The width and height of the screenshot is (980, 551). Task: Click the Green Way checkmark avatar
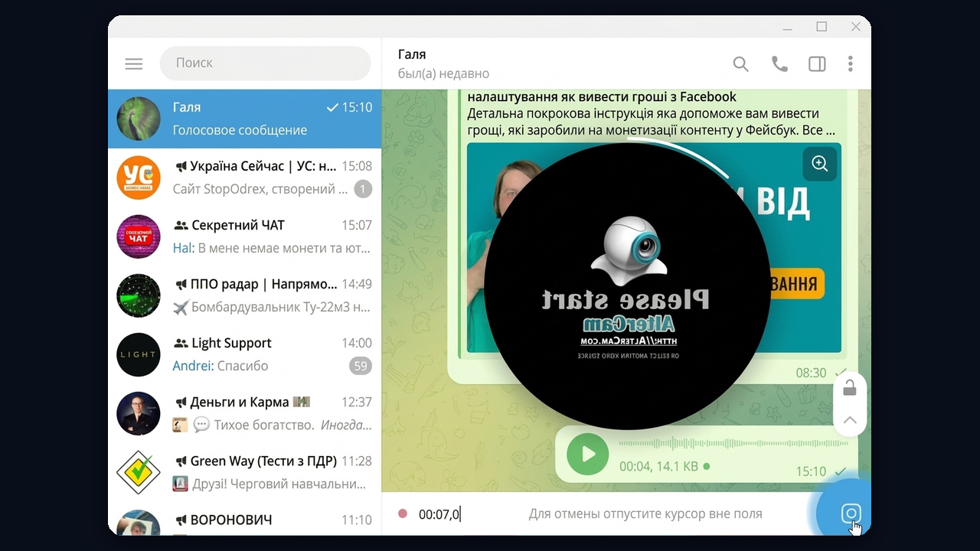(x=139, y=472)
